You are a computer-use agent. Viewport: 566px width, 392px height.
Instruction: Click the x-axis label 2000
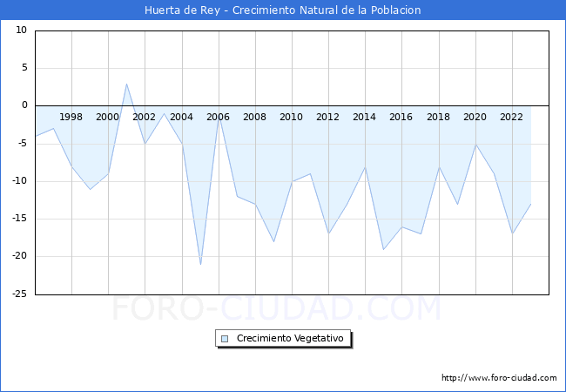[107, 117]
